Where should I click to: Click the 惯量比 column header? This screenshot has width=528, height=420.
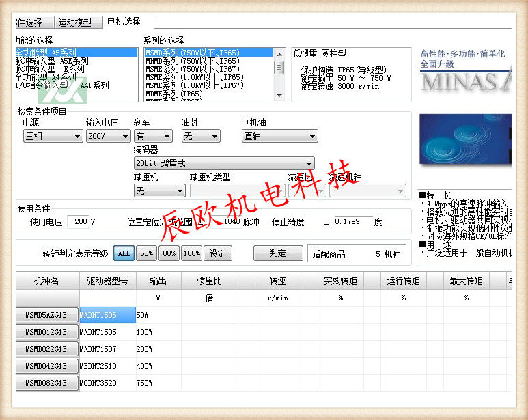tap(210, 281)
